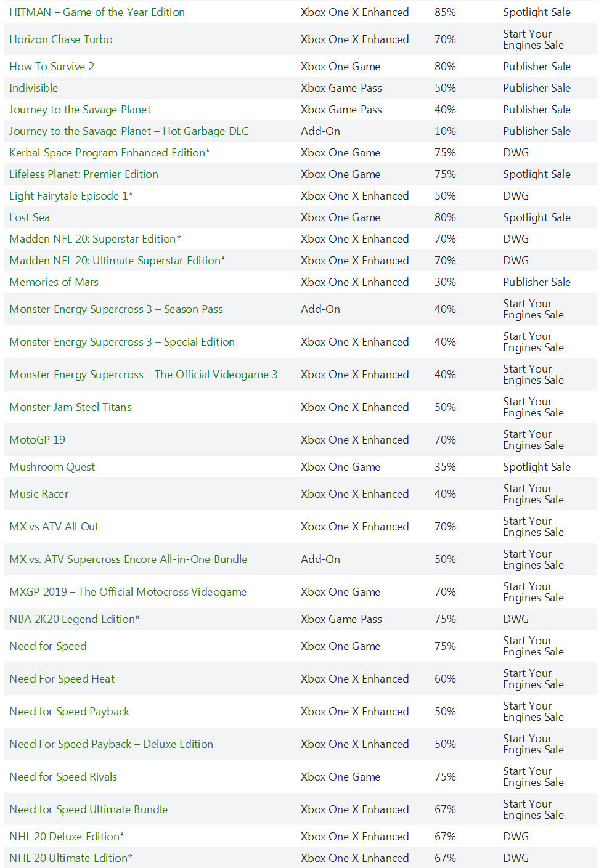The height and width of the screenshot is (868, 604).
Task: Open the How To Survive 2 link
Action: click(52, 67)
